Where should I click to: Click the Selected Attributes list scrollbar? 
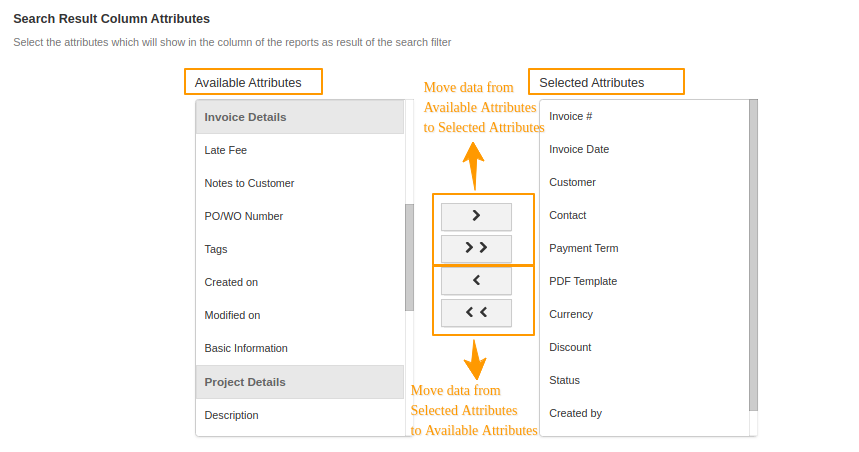pos(753,255)
